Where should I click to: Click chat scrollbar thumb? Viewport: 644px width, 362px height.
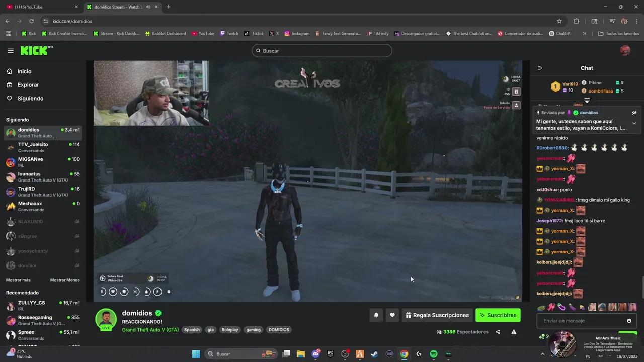click(642, 288)
